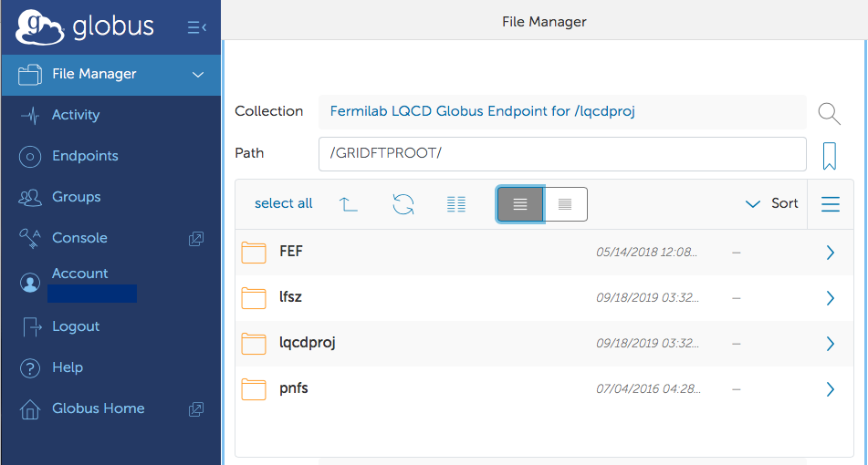Open the Account page
Viewport: 868px width, 465px height.
[x=79, y=274]
